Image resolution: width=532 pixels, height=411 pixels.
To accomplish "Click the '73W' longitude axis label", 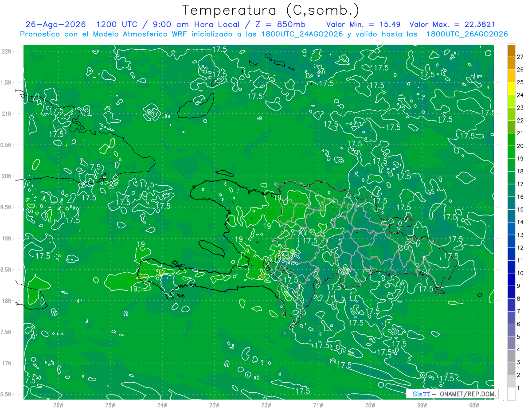I will coord(214,405).
